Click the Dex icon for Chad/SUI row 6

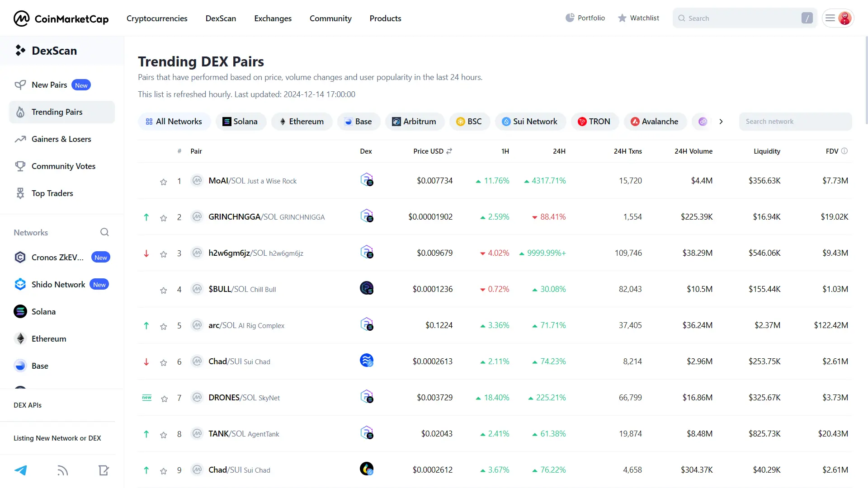pos(367,361)
